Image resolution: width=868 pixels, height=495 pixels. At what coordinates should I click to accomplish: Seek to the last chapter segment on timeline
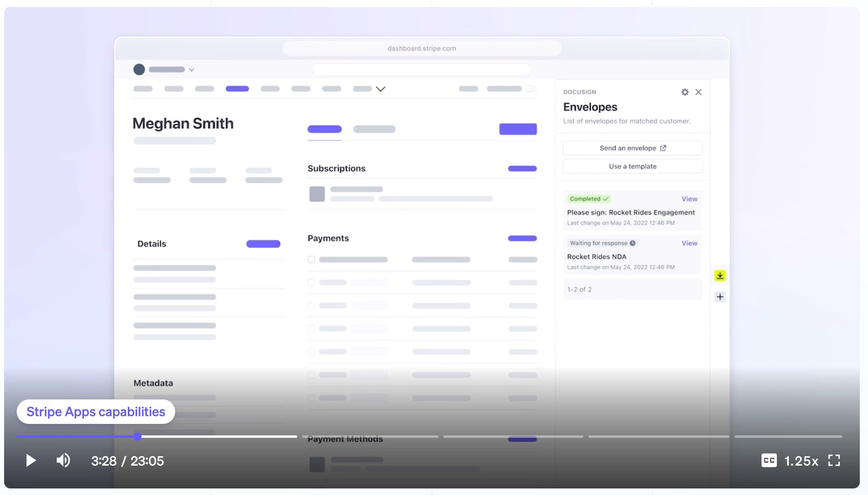click(788, 437)
